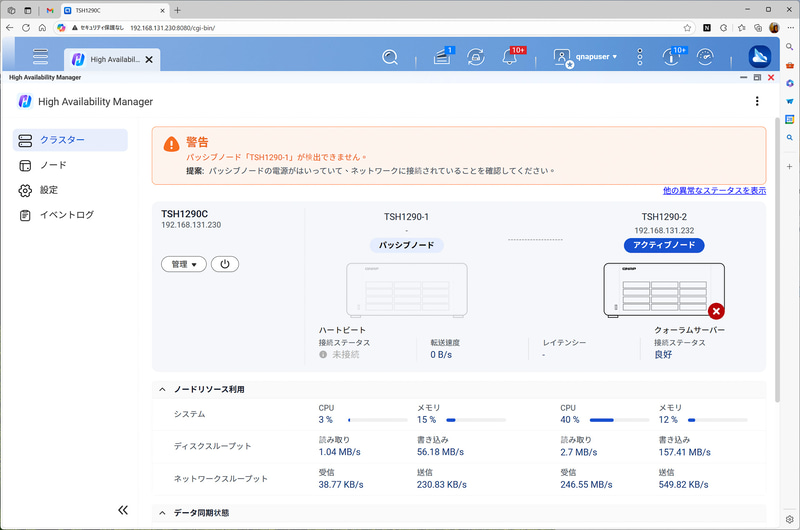Open the browser favorites icon
This screenshot has width=800, height=530.
pos(741,28)
